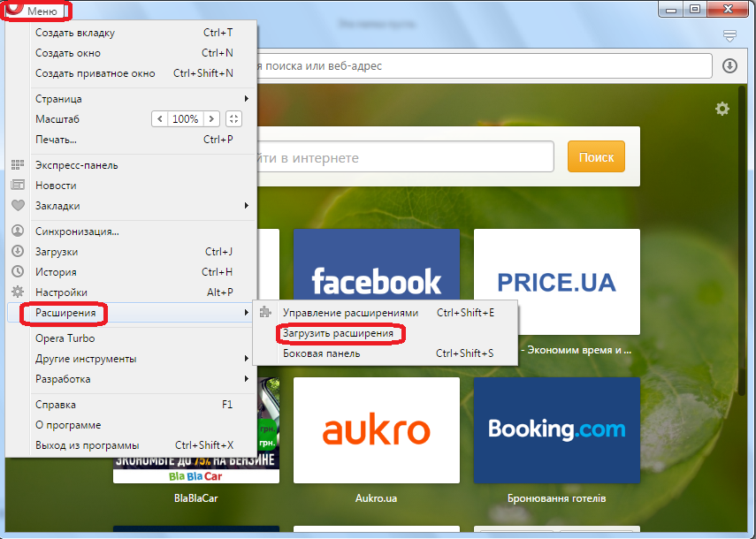This screenshot has width=756, height=539.
Task: Click the Express panel grid icon
Action: [17, 165]
